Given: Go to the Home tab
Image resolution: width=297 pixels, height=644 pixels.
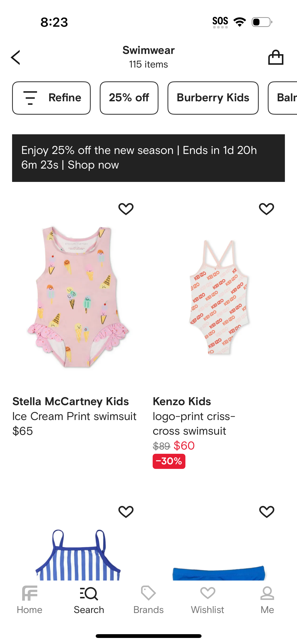Looking at the screenshot, I should click(29, 600).
